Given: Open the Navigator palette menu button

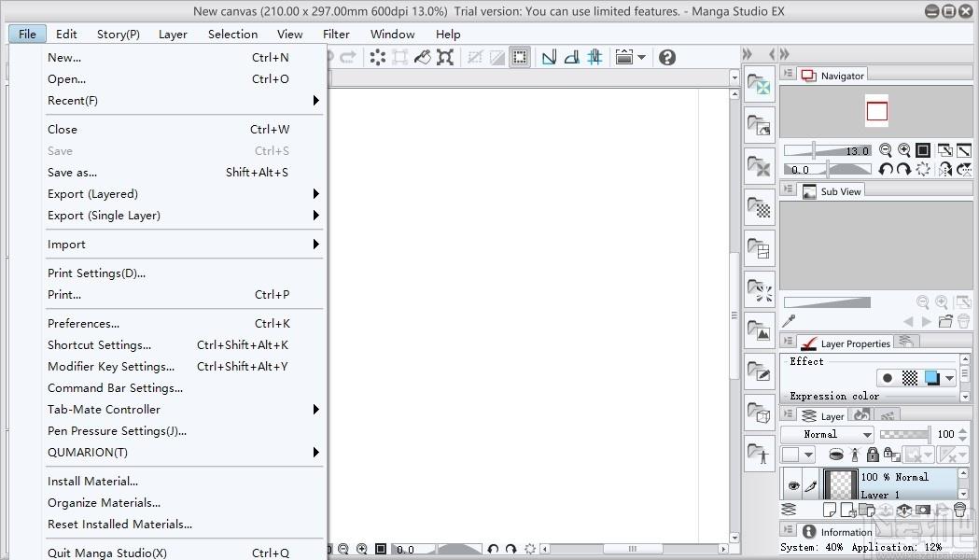Looking at the screenshot, I should coord(789,74).
